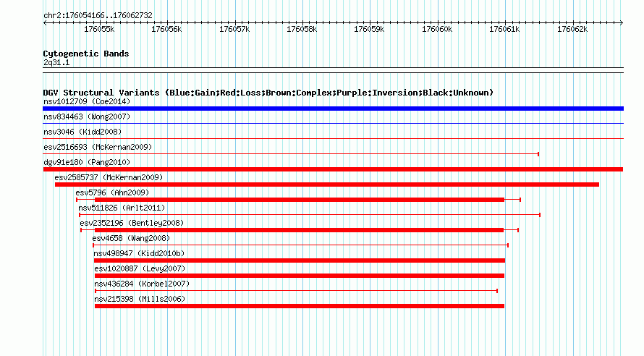Click the nsv436284 (Korbel2007) thin line
The width and height of the screenshot is (644, 356).
297,291
